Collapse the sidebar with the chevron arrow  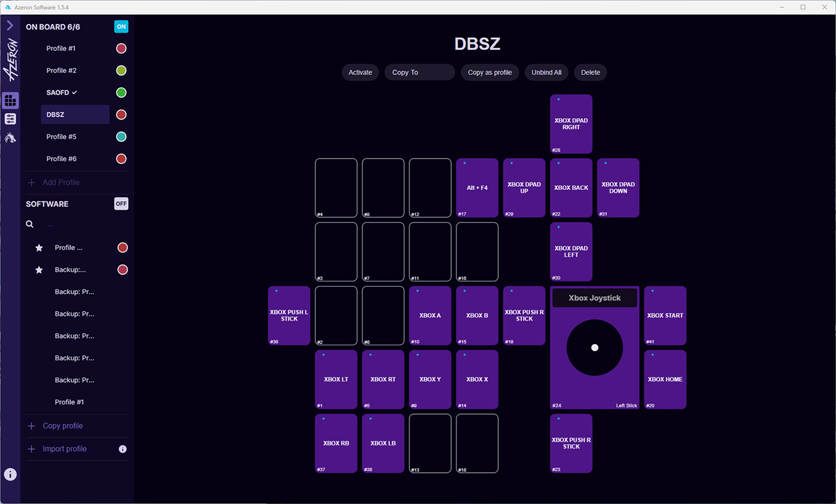tap(10, 25)
